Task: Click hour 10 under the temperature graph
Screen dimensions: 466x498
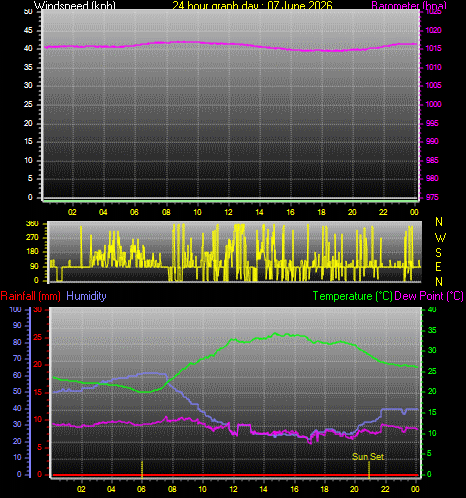Action: pos(202,489)
